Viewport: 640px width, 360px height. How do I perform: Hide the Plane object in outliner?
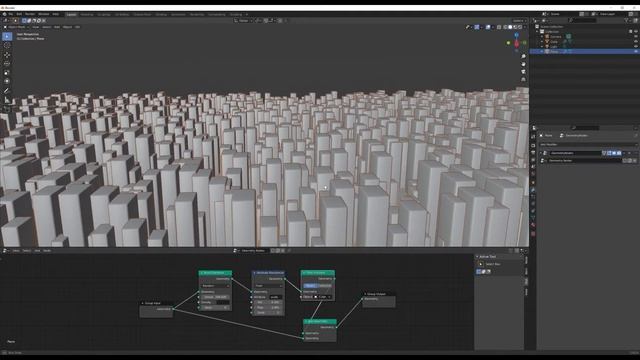(x=636, y=51)
